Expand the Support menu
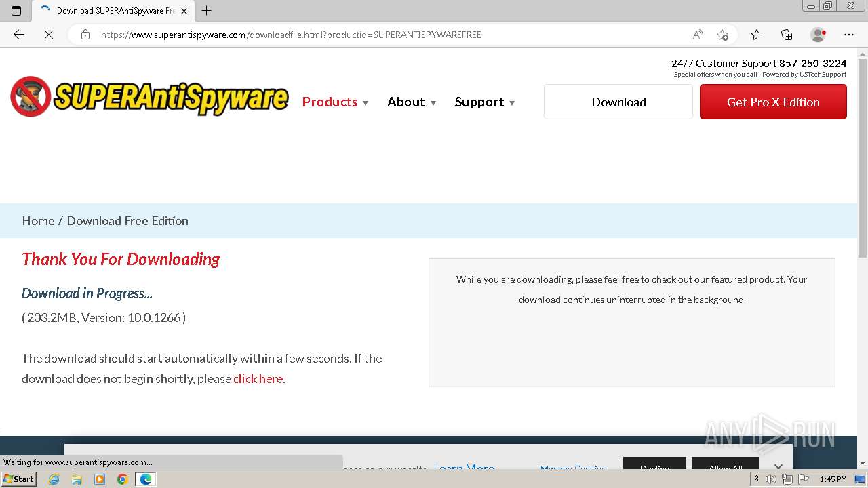 [485, 102]
